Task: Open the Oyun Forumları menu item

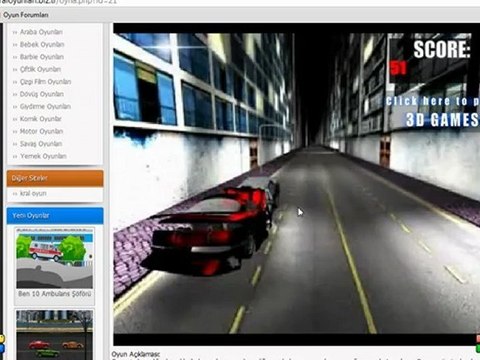Action: 26,15
